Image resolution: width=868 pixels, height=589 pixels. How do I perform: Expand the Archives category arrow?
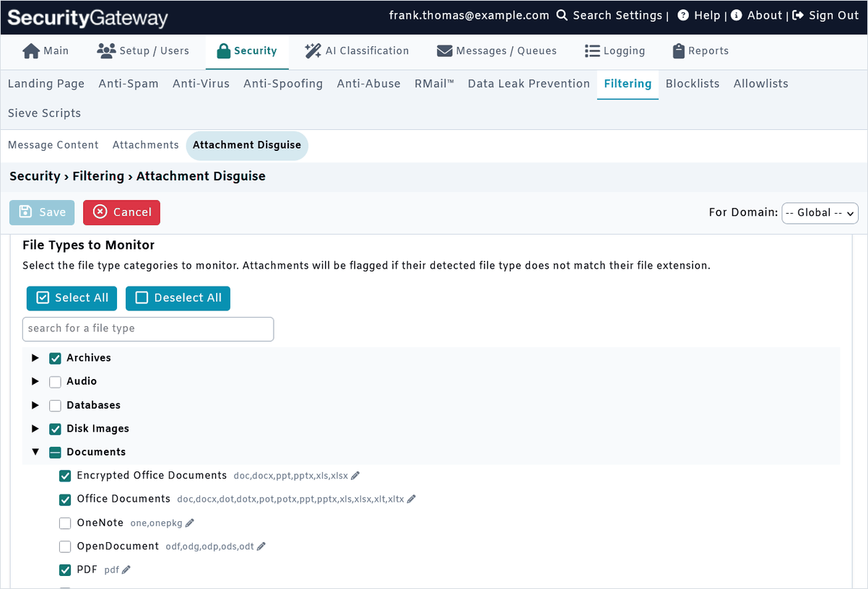point(35,358)
